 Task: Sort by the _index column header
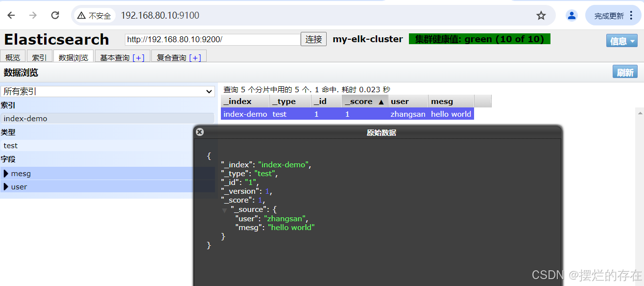[x=245, y=101]
